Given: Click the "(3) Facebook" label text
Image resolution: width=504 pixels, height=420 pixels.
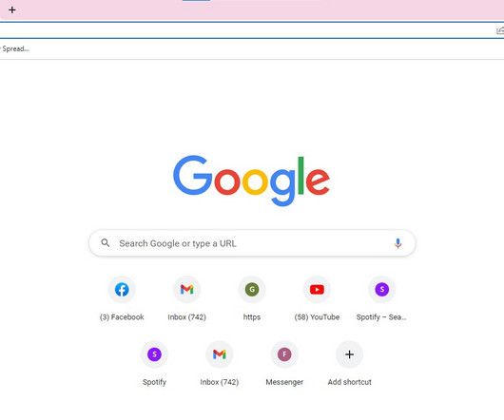Looking at the screenshot, I should pyautogui.click(x=122, y=317).
